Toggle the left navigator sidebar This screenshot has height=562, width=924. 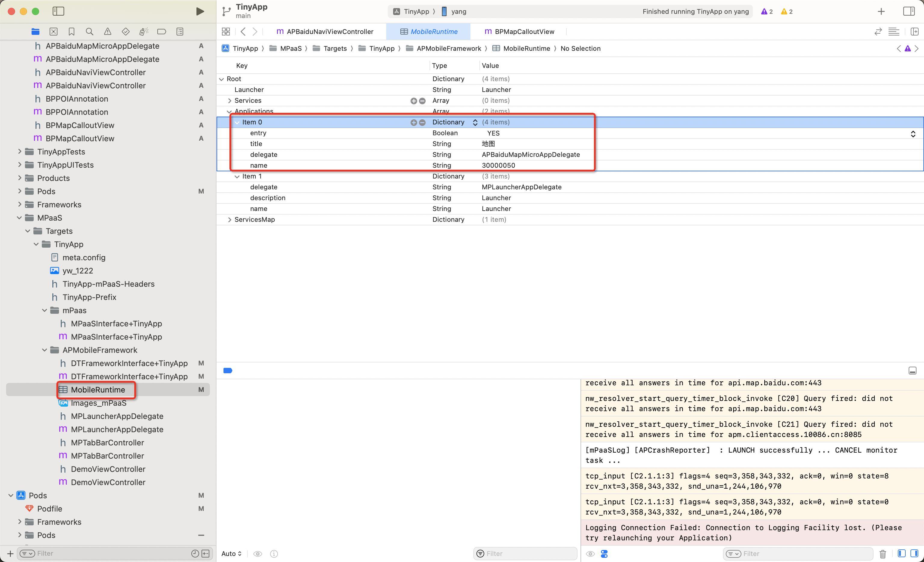click(x=58, y=11)
